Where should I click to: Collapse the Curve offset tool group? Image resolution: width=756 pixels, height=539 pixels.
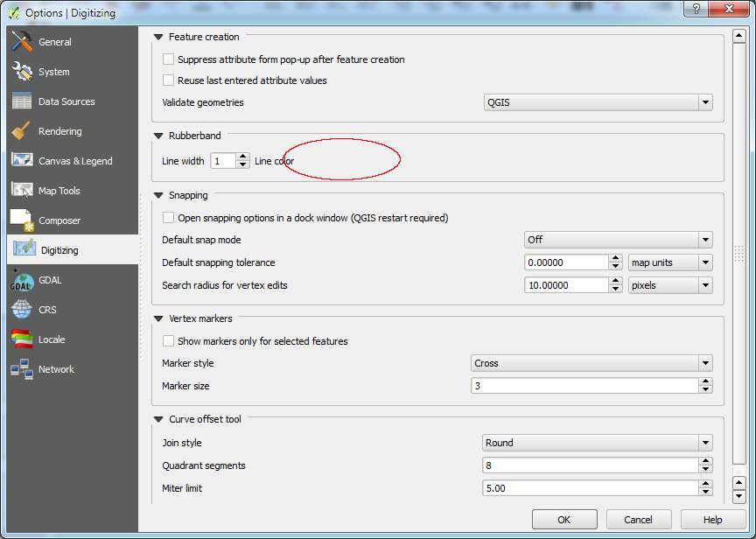[158, 419]
